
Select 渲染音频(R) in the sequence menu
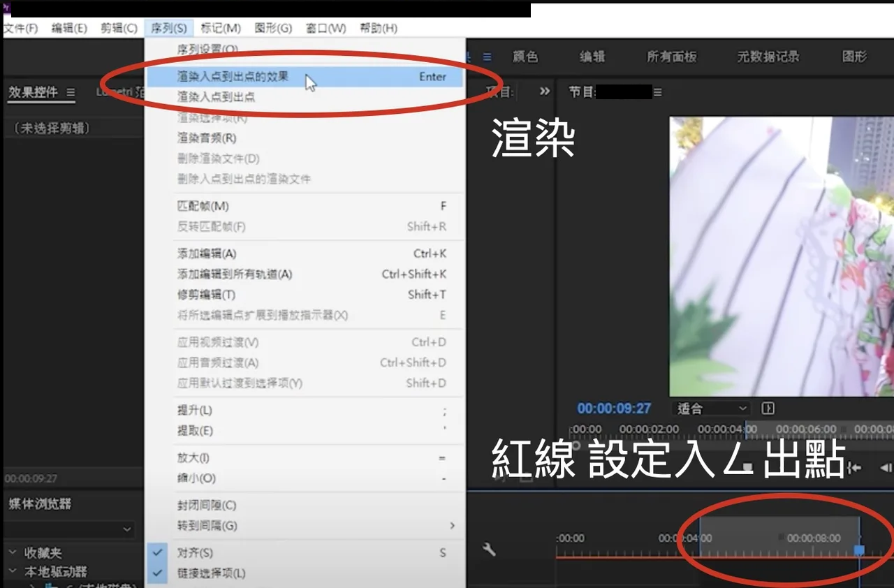pyautogui.click(x=305, y=138)
